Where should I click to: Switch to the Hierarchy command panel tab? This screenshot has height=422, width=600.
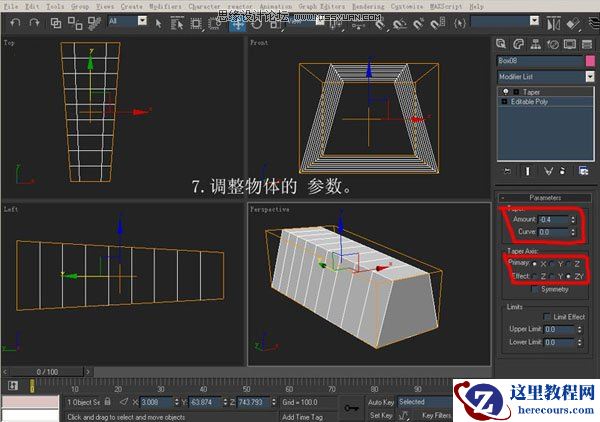(x=535, y=44)
